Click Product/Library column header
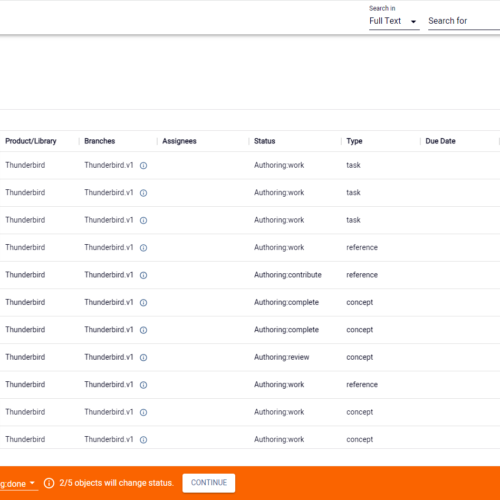This screenshot has width=500, height=500. 31,141
